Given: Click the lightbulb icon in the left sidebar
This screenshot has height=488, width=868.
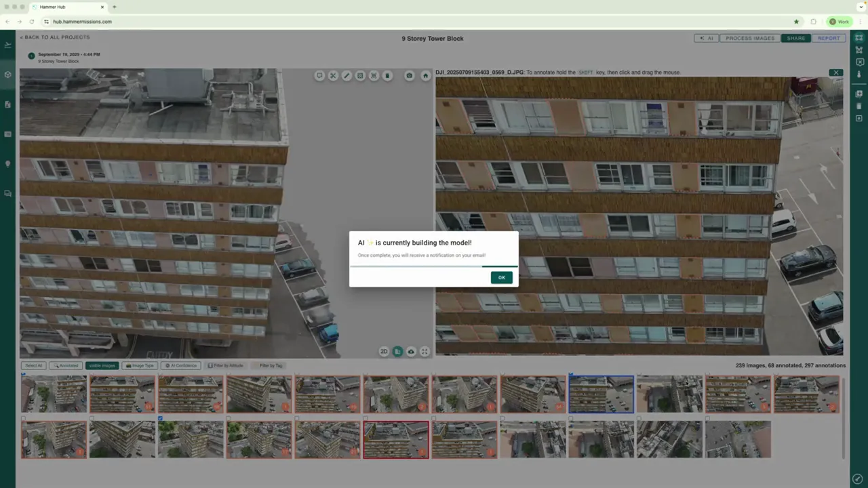Looking at the screenshot, I should pos(7,163).
